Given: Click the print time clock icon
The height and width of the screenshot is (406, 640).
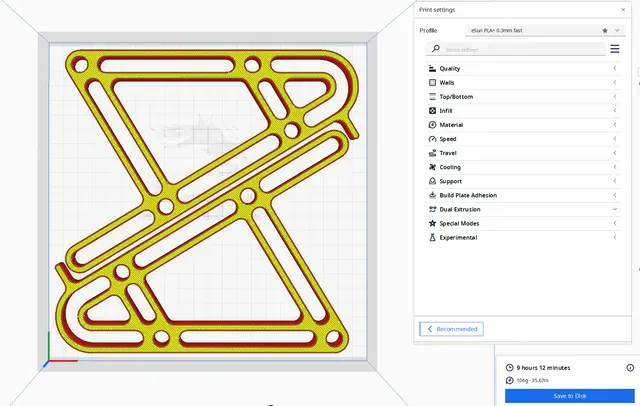Looking at the screenshot, I should (x=509, y=368).
